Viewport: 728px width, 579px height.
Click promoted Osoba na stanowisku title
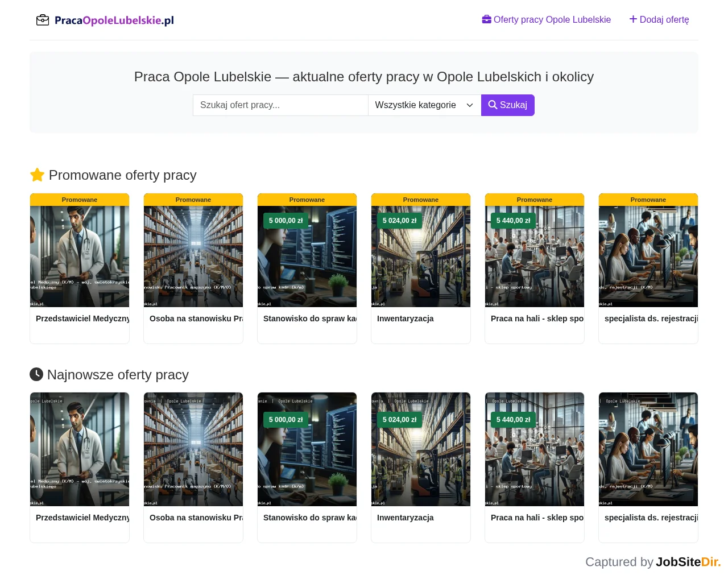point(196,319)
